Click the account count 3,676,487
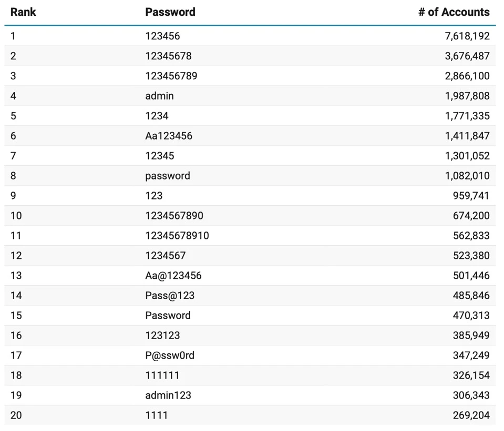This screenshot has height=431, width=504. 467,56
